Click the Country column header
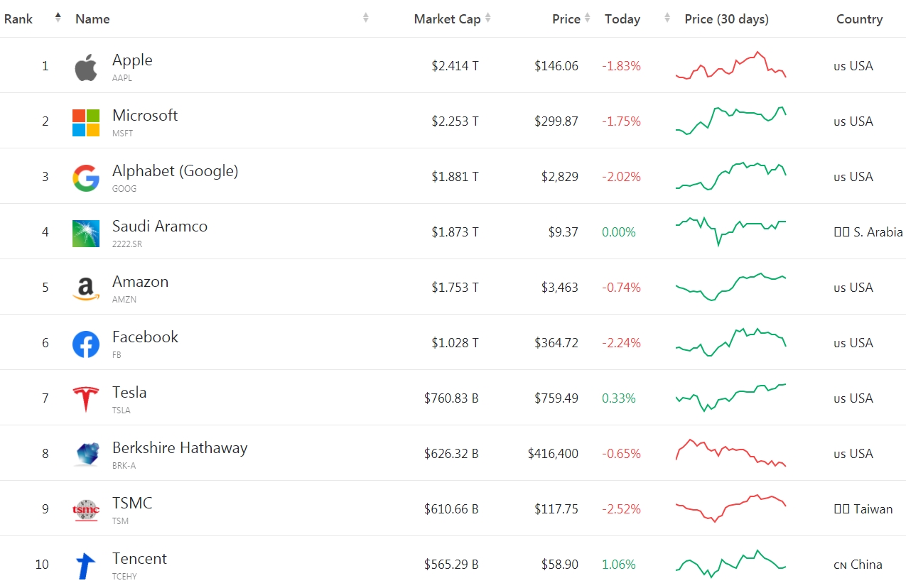 click(x=859, y=19)
